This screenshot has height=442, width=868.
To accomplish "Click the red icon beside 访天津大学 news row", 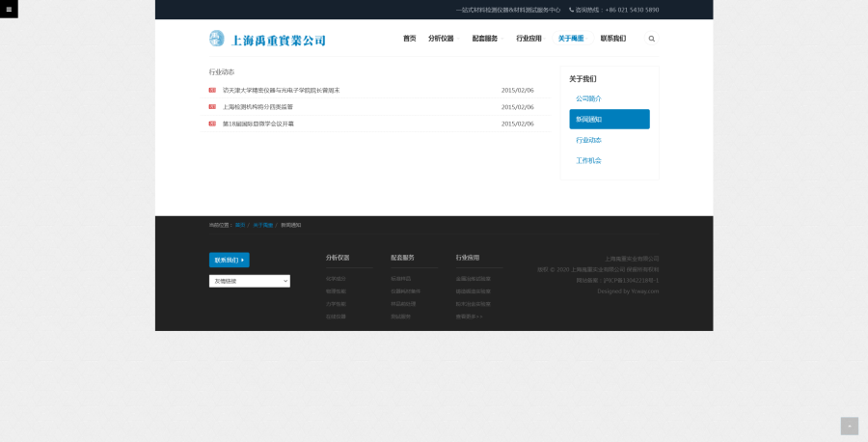I will pos(212,90).
